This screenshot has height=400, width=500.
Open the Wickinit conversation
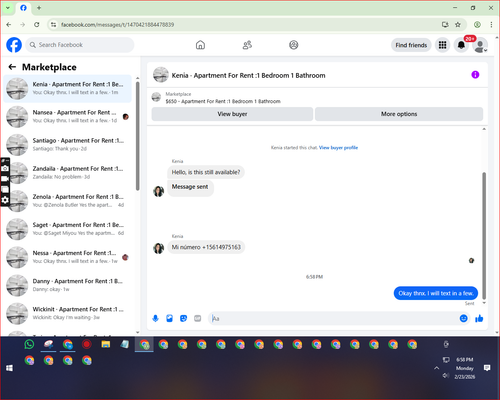(x=67, y=313)
